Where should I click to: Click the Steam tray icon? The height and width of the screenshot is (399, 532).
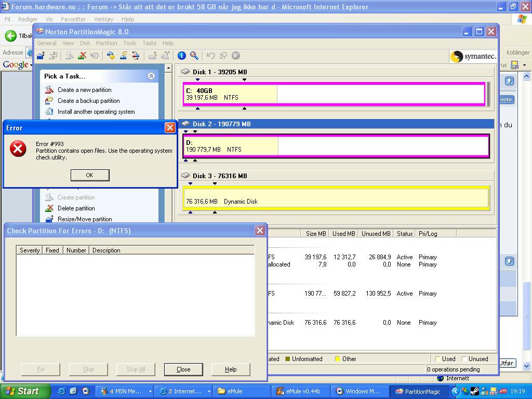pyautogui.click(x=475, y=391)
